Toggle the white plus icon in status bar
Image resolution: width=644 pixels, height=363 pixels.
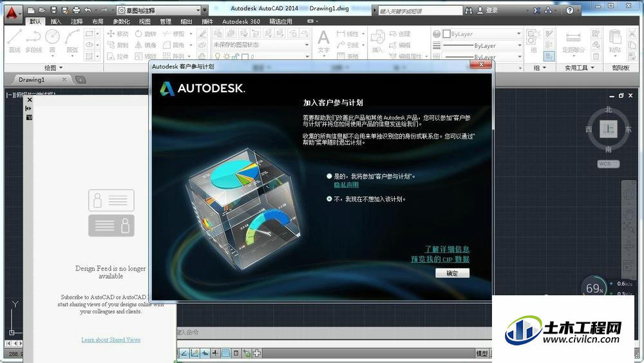(257, 353)
